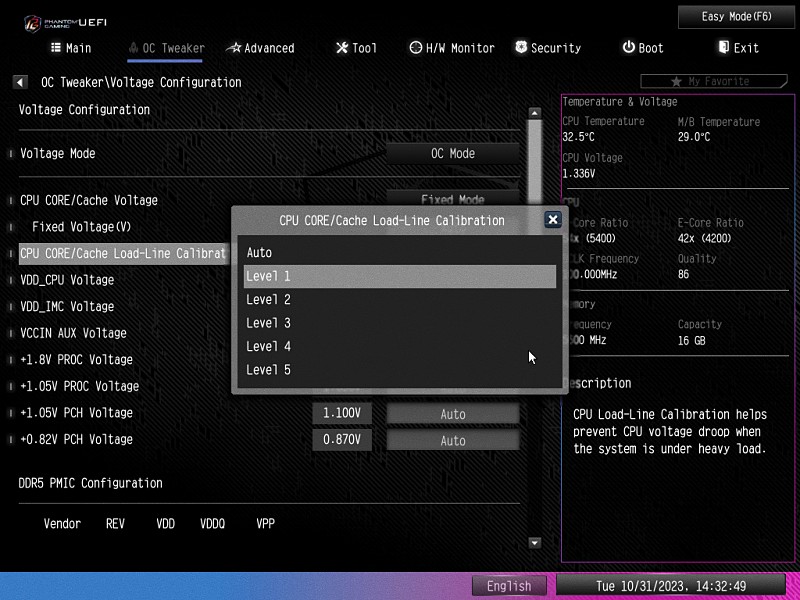Choose Auto in Load-Line Calibration list
Image resolution: width=800 pixels, height=600 pixels.
tap(259, 253)
